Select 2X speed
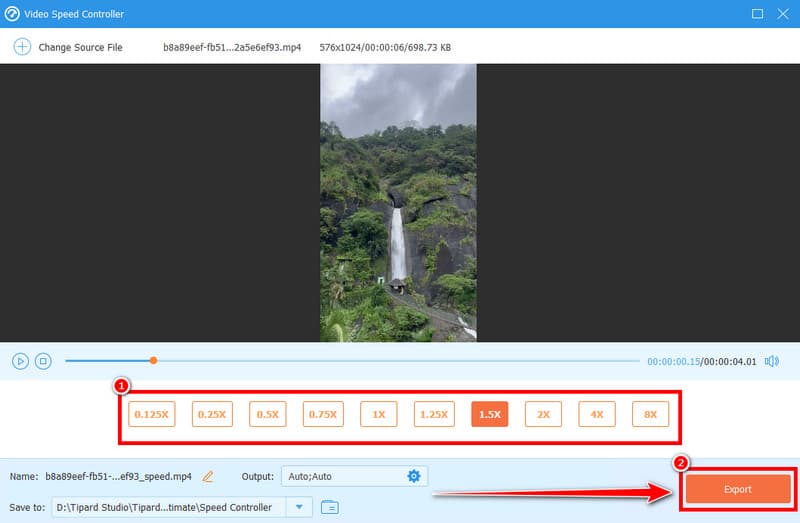 (543, 414)
